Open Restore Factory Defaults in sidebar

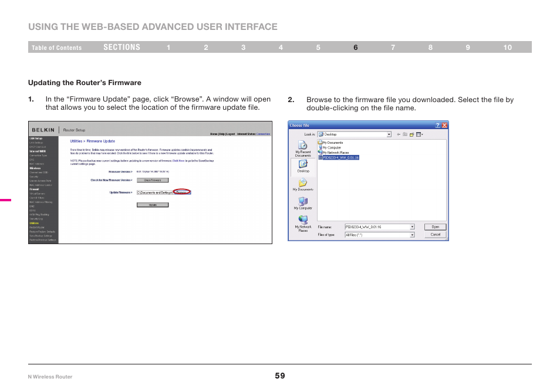coord(42,232)
